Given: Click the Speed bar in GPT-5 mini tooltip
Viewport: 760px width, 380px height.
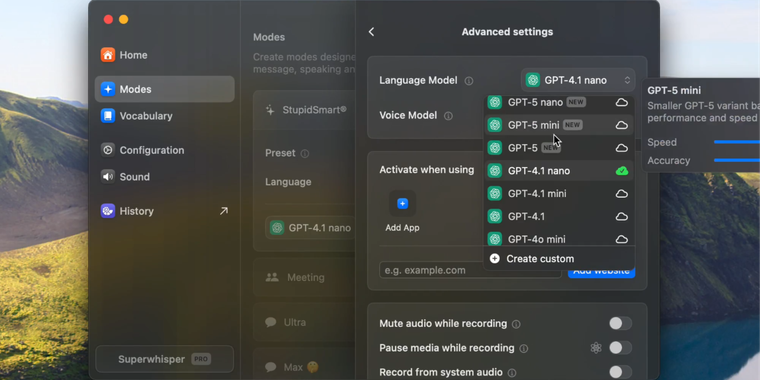Looking at the screenshot, I should tap(737, 142).
